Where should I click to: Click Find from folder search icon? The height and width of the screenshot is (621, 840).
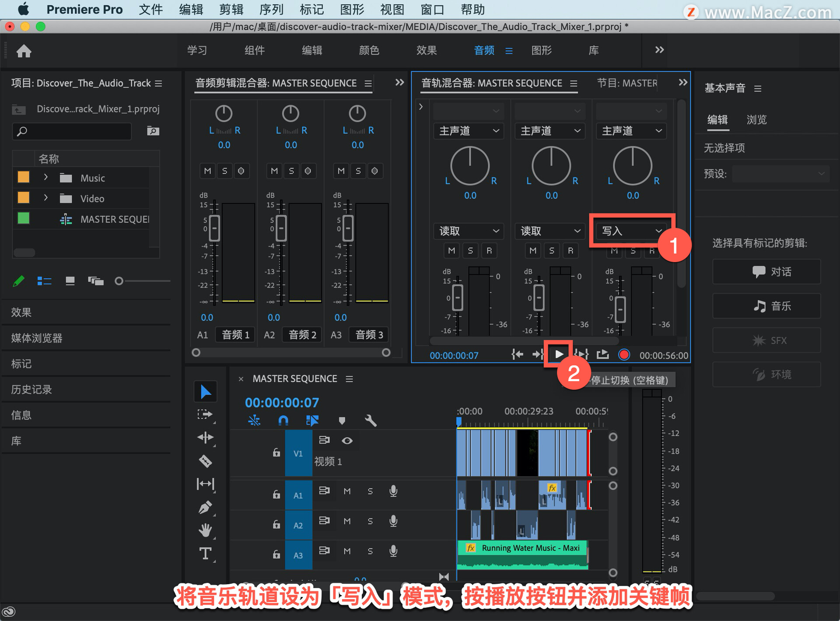point(153,131)
